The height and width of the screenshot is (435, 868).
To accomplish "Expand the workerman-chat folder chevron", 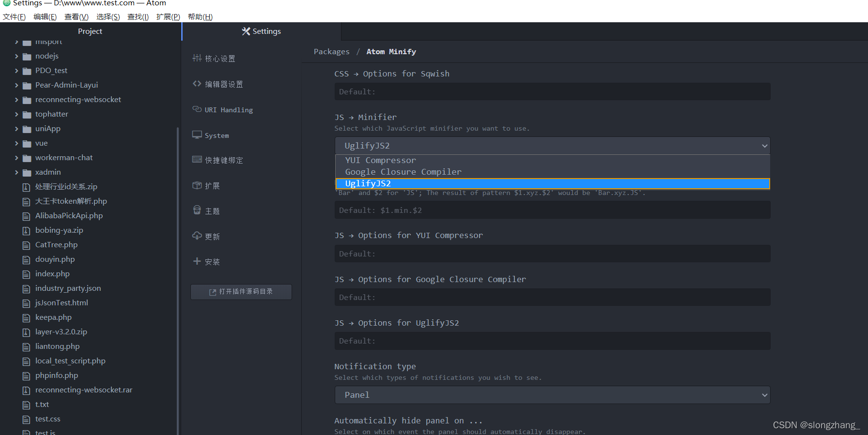I will click(x=16, y=158).
